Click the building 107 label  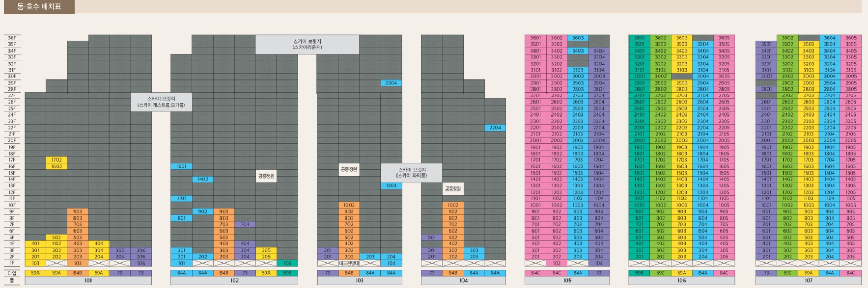click(809, 281)
